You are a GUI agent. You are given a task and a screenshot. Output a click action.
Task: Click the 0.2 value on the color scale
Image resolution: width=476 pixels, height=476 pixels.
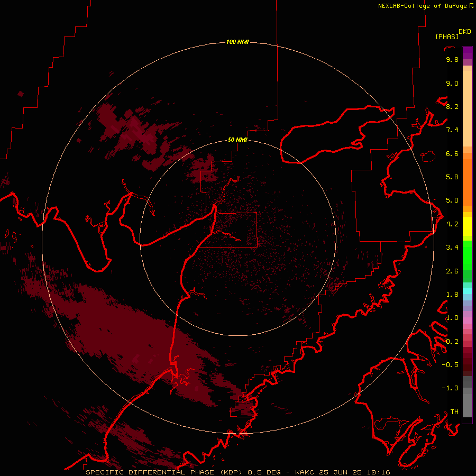pyautogui.click(x=452, y=342)
